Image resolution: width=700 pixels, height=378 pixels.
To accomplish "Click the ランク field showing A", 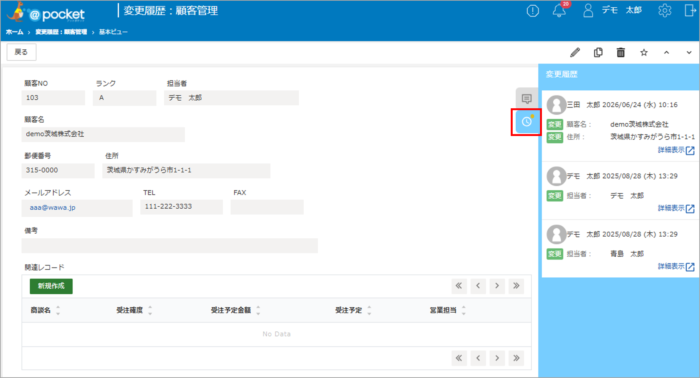I will click(x=125, y=98).
